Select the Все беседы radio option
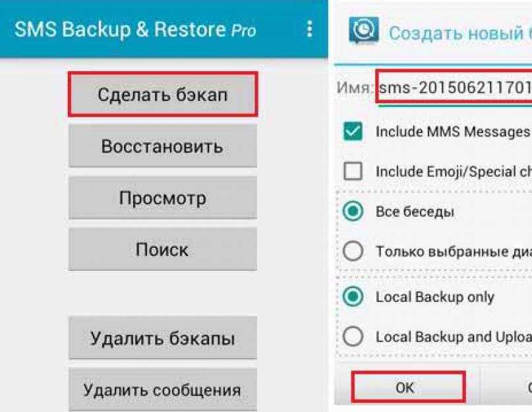 point(353,211)
